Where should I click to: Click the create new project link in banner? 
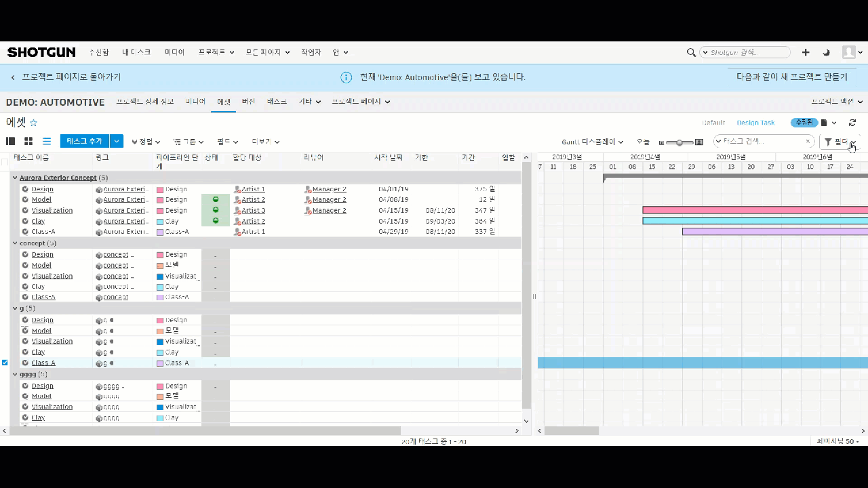(792, 77)
